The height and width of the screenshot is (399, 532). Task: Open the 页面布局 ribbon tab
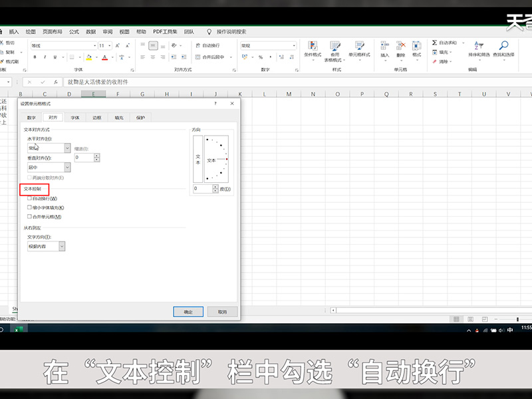coord(53,31)
